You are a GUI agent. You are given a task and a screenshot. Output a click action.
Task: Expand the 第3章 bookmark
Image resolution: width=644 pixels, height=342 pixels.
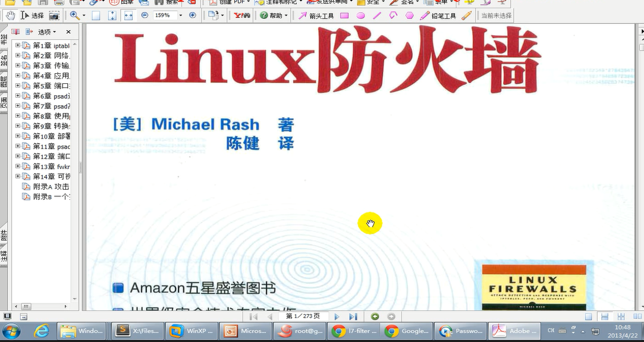click(18, 65)
